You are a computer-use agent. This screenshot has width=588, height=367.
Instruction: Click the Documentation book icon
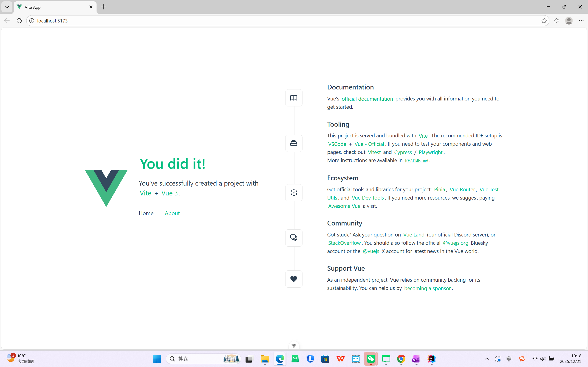tap(294, 98)
